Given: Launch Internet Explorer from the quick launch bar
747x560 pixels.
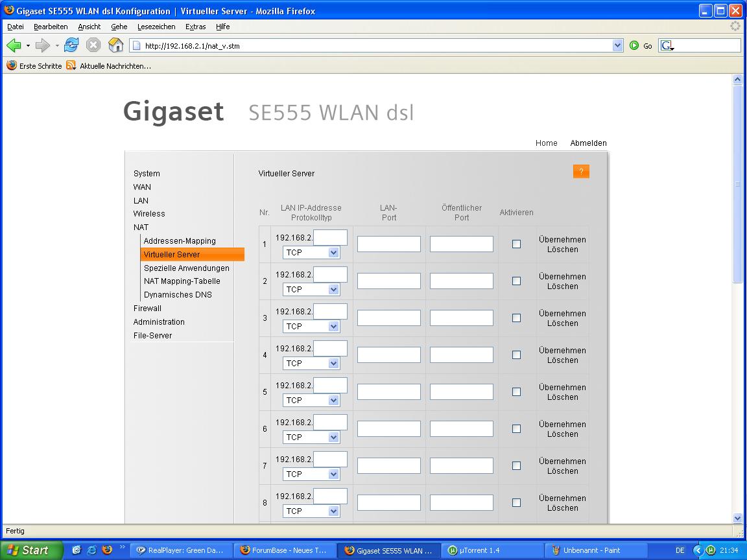Looking at the screenshot, I should [x=91, y=550].
